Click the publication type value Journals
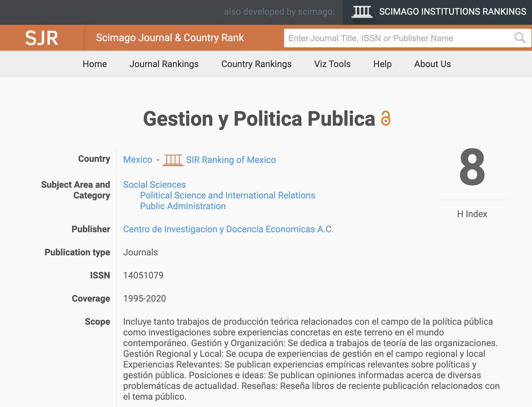Viewport: 532px width, 407px height. click(x=141, y=252)
